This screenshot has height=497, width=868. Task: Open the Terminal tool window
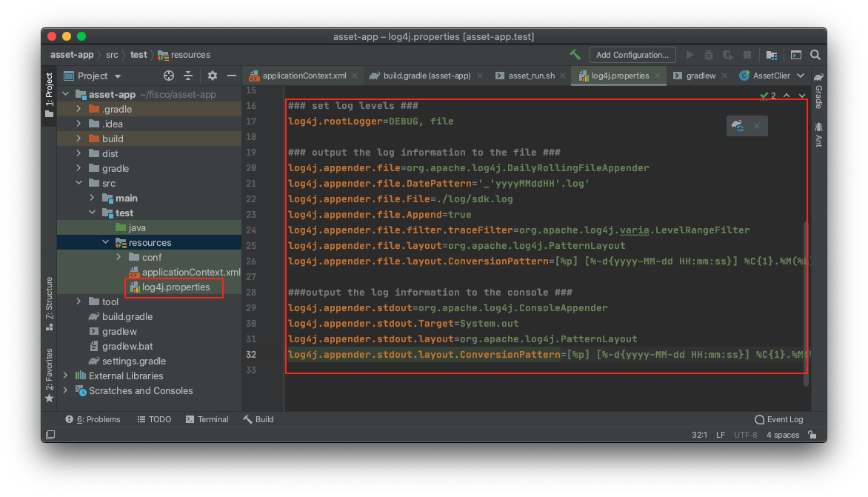point(207,419)
